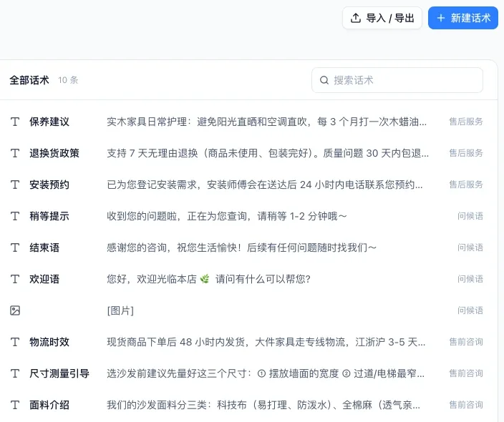Click the 您好，欢迎光临本店 content preview
The width and height of the screenshot is (504, 422).
pyautogui.click(x=208, y=279)
